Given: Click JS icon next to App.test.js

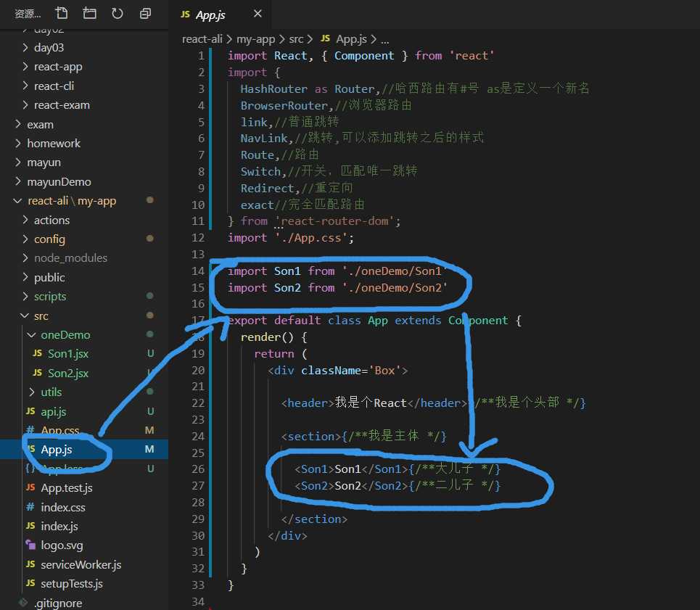Looking at the screenshot, I should click(x=30, y=487).
